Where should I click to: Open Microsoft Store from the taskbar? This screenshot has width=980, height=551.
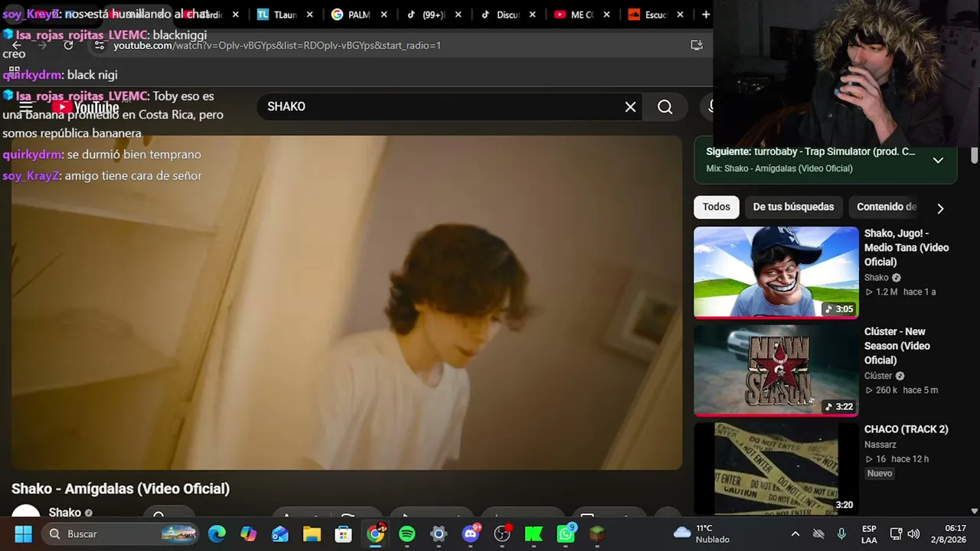pos(343,533)
